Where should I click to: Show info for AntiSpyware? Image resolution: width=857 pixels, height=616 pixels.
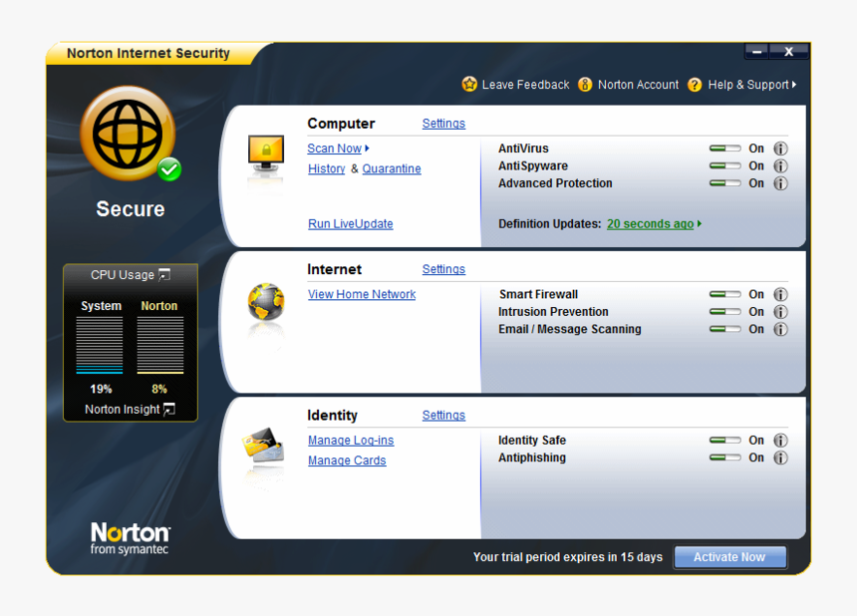[x=780, y=165]
